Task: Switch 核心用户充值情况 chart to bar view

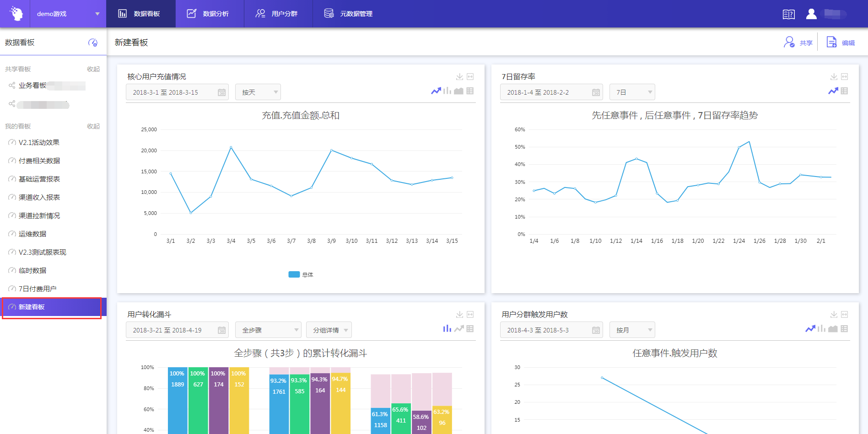Action: pos(447,91)
